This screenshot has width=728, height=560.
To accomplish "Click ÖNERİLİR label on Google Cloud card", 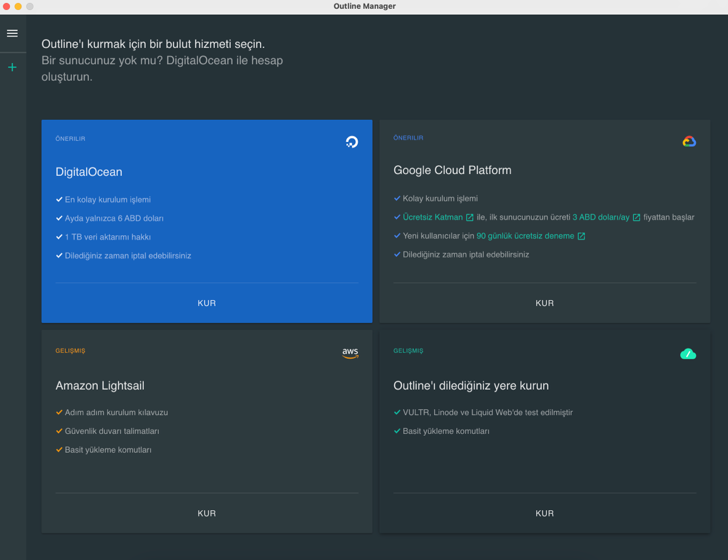I will point(408,138).
